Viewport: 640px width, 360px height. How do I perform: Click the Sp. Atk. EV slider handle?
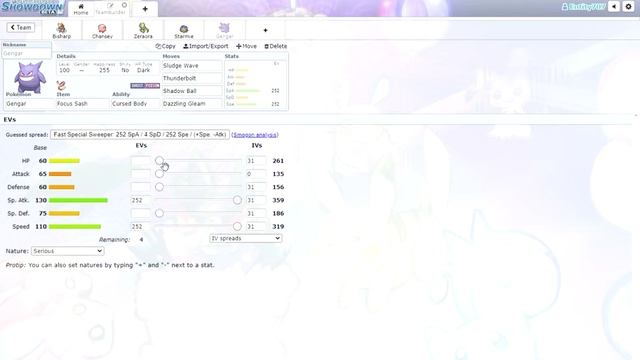237,200
